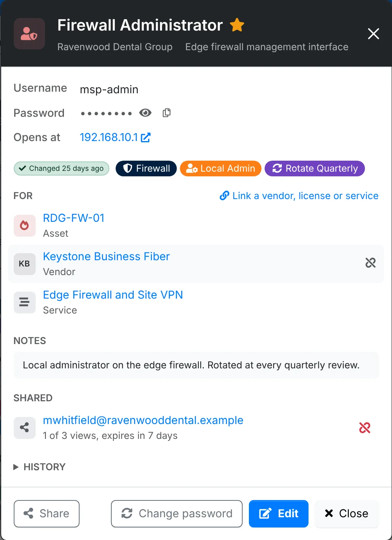Click the Share button
The height and width of the screenshot is (540, 392).
point(47,514)
